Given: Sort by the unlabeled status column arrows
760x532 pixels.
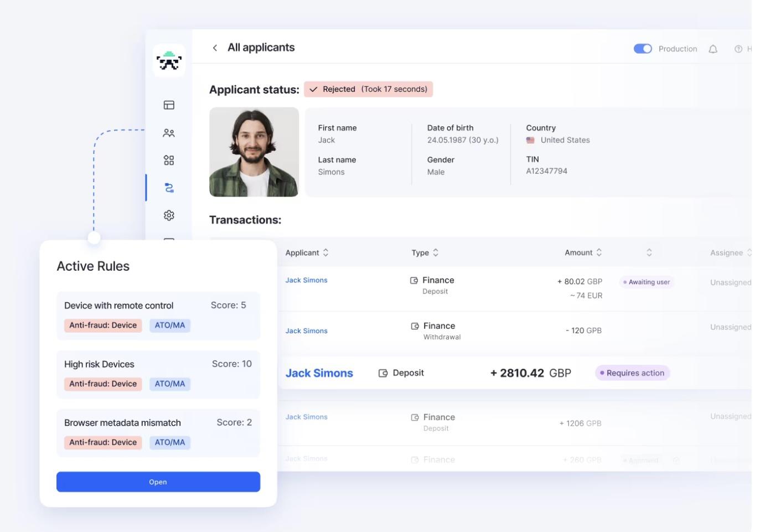Looking at the screenshot, I should tap(649, 252).
